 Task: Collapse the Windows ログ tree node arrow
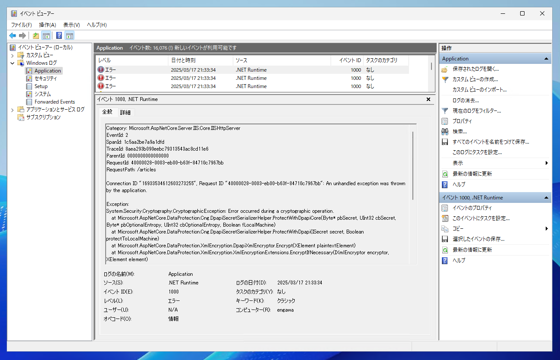(x=12, y=63)
